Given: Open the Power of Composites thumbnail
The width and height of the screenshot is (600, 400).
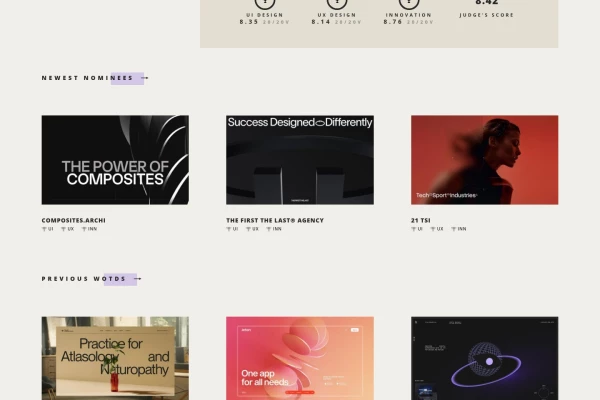Looking at the screenshot, I should click(x=115, y=160).
